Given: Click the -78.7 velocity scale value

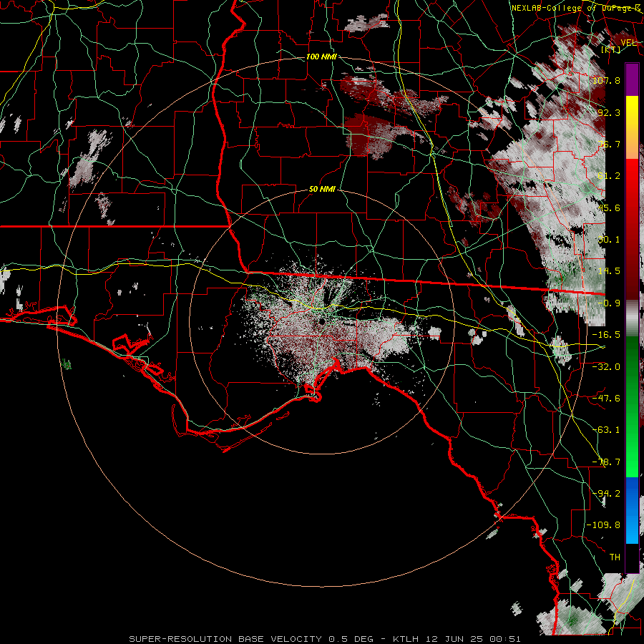Looking at the screenshot, I should (606, 462).
